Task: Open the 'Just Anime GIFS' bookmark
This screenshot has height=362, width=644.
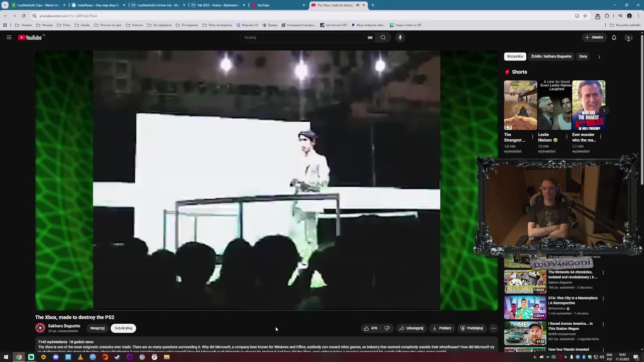Action: (x=334, y=25)
